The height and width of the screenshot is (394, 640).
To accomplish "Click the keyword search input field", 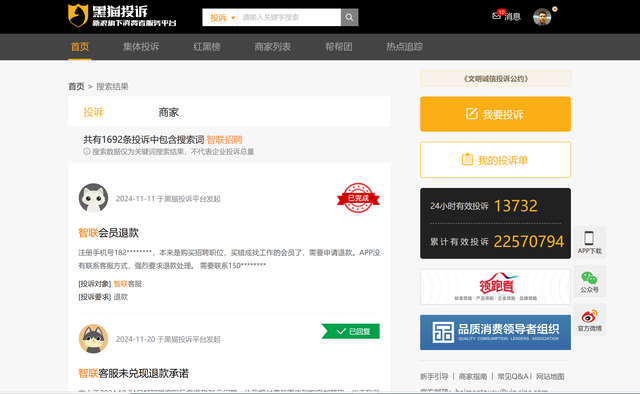I will pyautogui.click(x=289, y=18).
